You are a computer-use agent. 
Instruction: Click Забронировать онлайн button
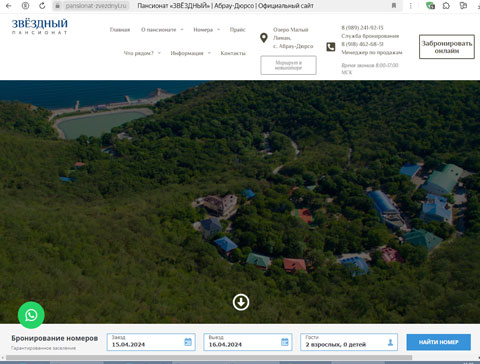pos(447,47)
